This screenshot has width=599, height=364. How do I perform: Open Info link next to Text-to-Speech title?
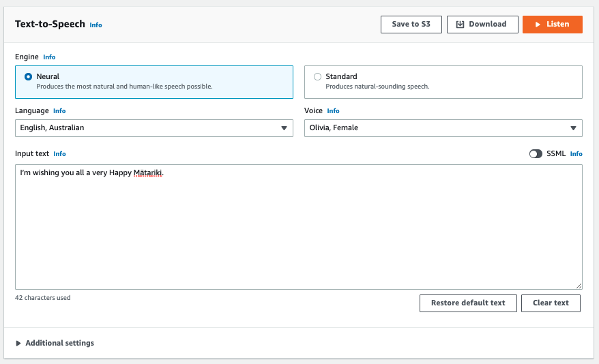coord(96,25)
